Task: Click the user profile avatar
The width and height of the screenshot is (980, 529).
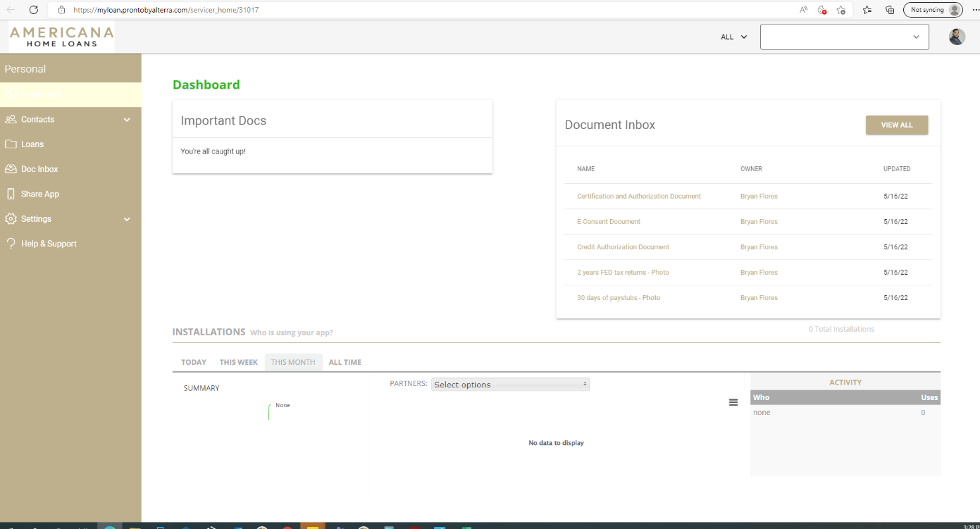Action: click(x=957, y=37)
